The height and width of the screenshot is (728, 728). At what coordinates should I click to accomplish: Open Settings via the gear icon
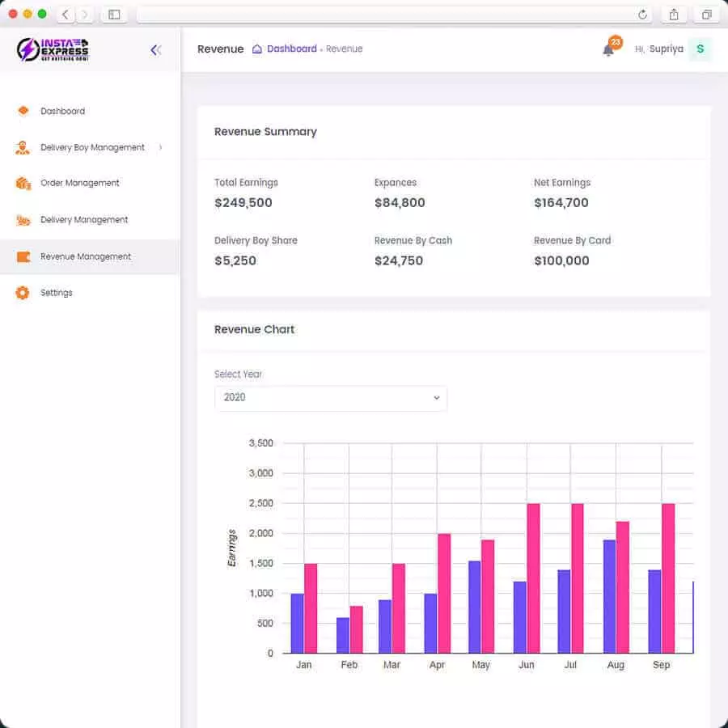pyautogui.click(x=23, y=293)
